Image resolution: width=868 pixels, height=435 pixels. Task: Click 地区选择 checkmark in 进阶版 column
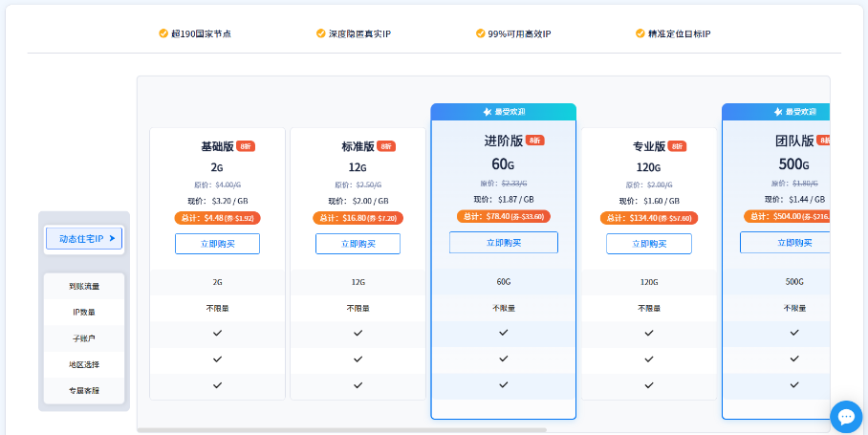coord(503,359)
